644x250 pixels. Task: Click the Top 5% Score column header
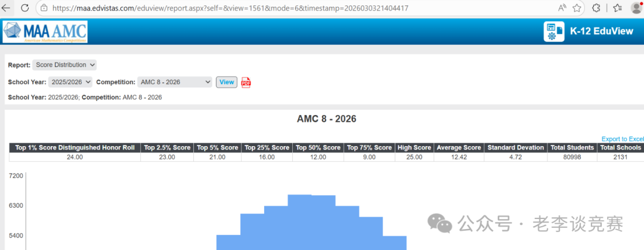pyautogui.click(x=217, y=147)
